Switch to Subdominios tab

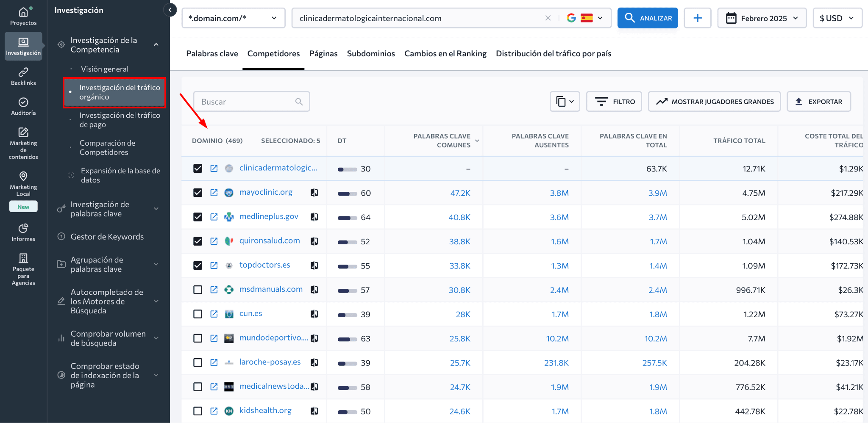371,54
